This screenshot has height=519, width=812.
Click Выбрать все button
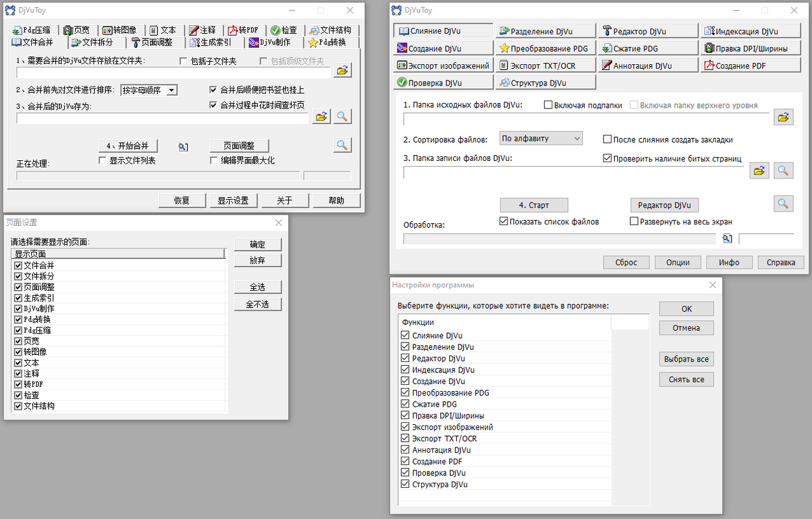pos(686,359)
